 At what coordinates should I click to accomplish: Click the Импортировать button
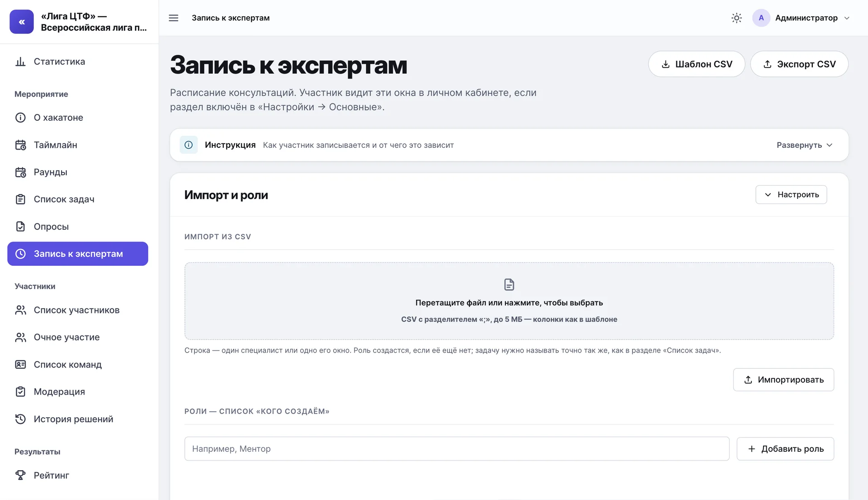point(783,380)
